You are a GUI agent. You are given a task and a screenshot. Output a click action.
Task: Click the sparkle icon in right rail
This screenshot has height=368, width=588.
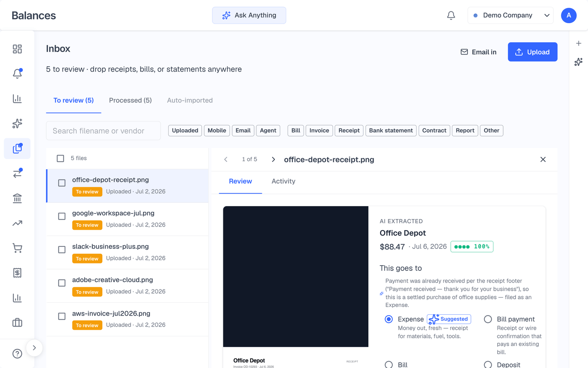point(579,62)
